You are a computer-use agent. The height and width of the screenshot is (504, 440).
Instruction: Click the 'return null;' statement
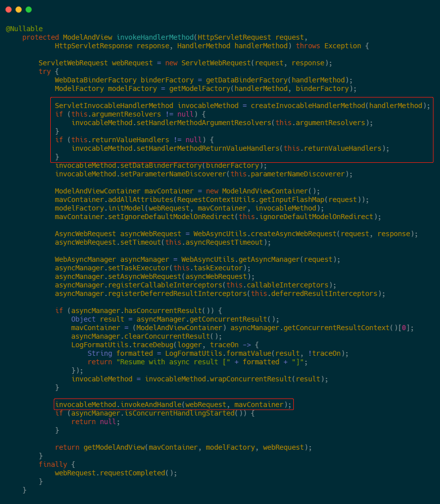pos(96,422)
